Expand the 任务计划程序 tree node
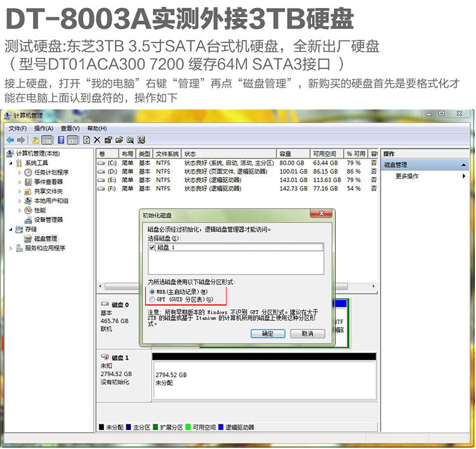 pos(20,172)
